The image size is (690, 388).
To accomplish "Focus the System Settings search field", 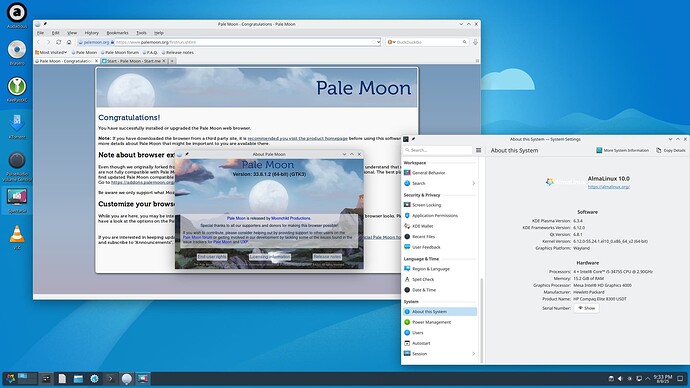I will [438, 150].
